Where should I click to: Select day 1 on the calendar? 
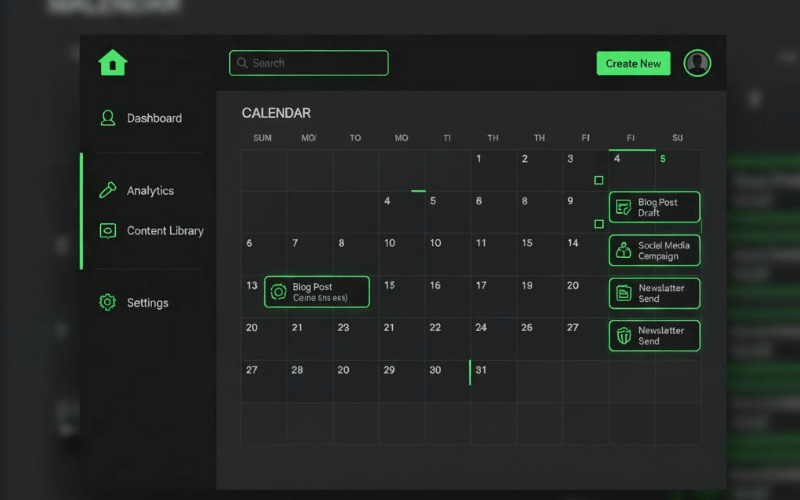(x=479, y=159)
